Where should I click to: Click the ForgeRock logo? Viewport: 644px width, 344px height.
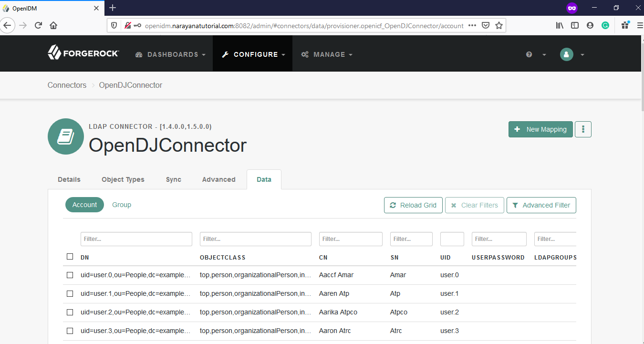83,52
